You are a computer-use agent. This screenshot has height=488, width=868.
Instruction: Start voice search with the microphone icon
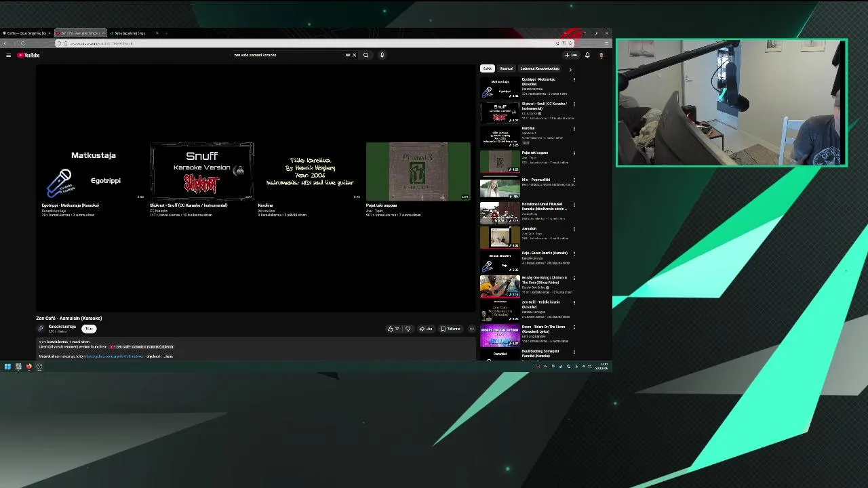point(382,55)
